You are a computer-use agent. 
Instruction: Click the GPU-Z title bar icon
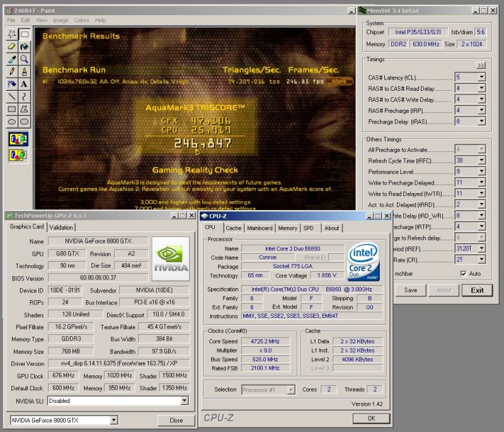point(9,216)
